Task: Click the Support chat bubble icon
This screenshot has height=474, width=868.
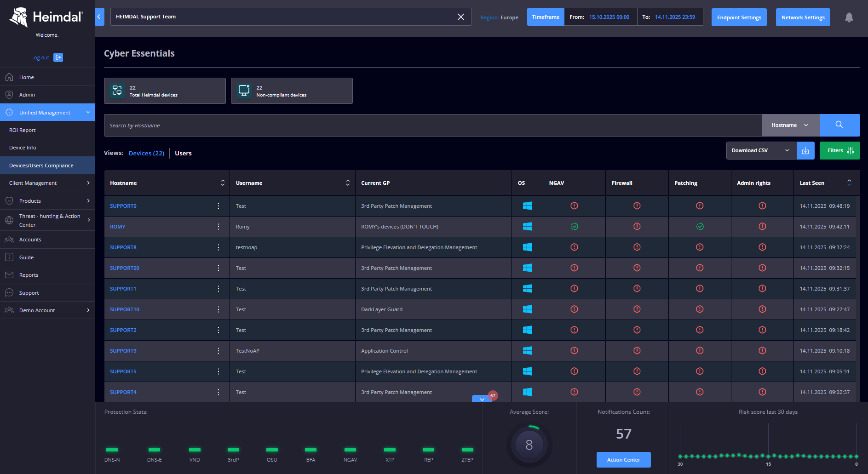Action: (x=9, y=293)
